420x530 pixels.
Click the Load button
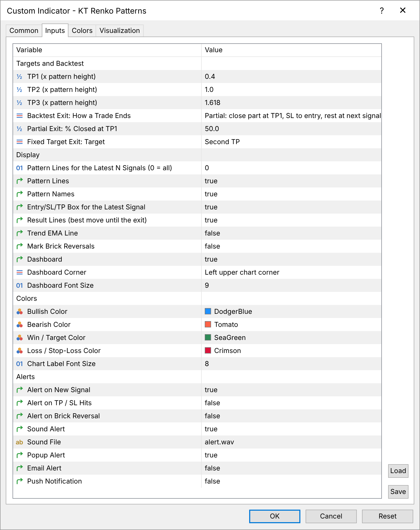pos(398,471)
